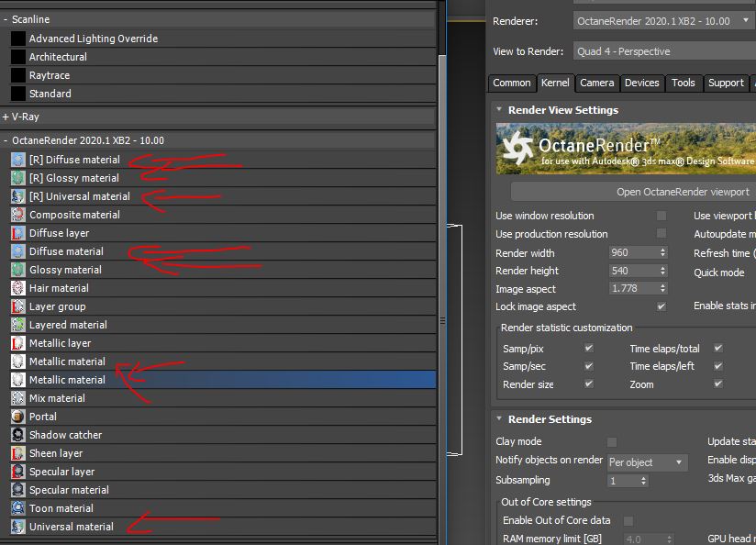This screenshot has width=756, height=545.
Task: Collapse the OctaneRender 2020.1 XB2 material group
Action: [6, 140]
